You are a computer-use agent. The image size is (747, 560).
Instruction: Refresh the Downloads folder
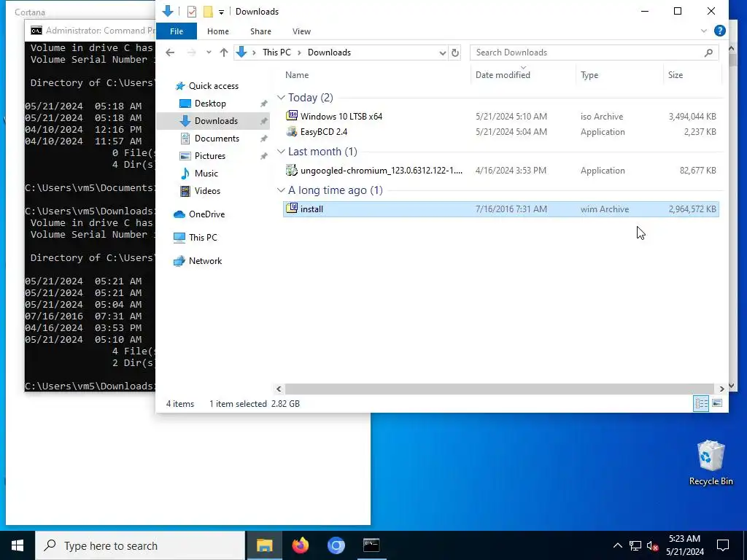(x=455, y=52)
